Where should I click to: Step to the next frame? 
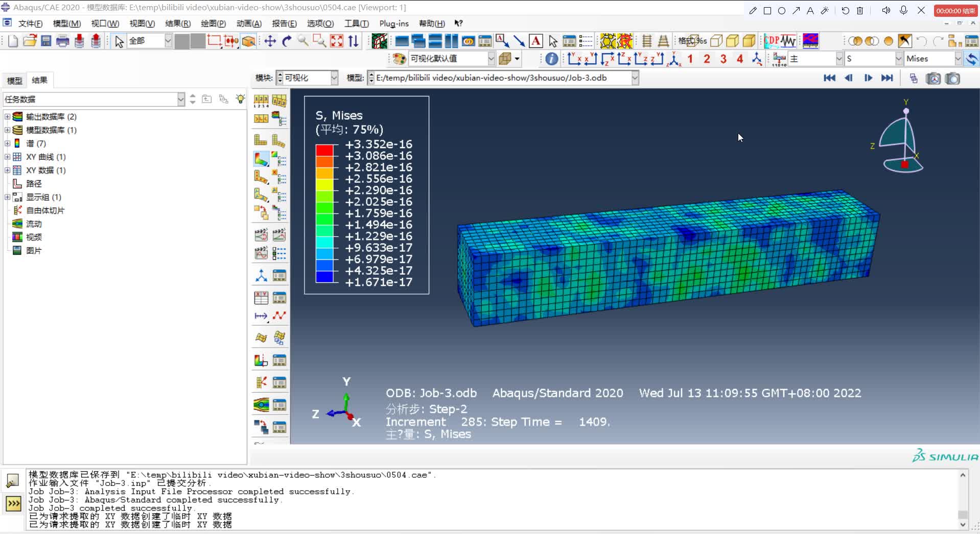pyautogui.click(x=868, y=78)
